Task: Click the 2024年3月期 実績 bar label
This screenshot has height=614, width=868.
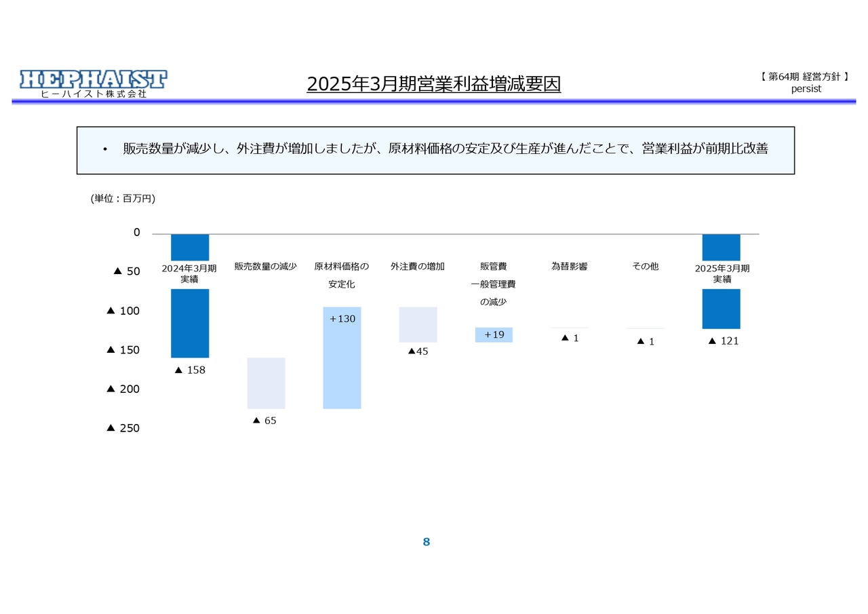Action: coord(189,274)
